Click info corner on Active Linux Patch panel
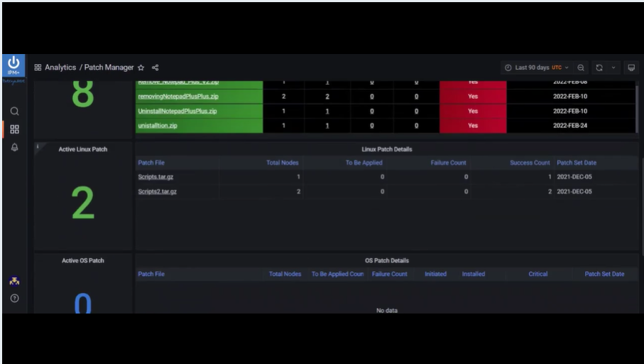Screen dimensions: 644x364 (38, 146)
